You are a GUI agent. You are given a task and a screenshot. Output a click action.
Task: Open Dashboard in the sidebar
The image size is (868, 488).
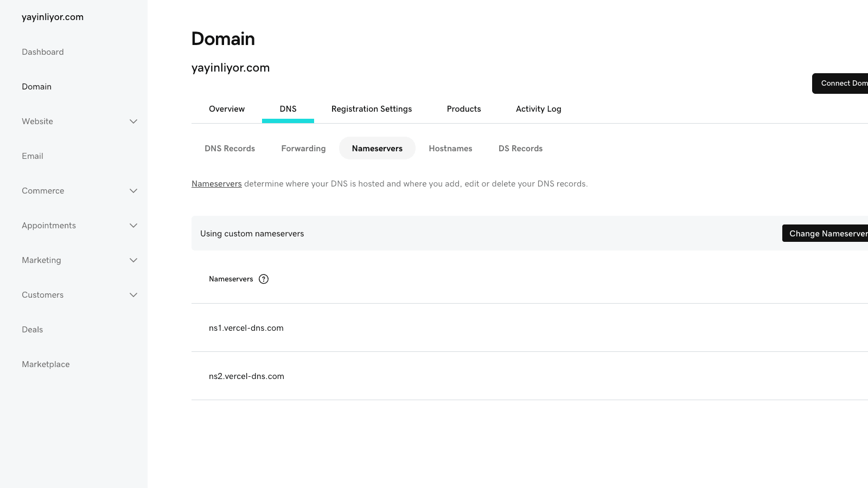[43, 52]
